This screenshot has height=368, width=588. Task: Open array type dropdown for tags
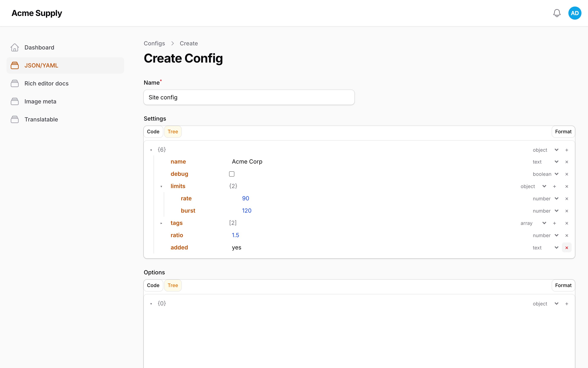(533, 223)
